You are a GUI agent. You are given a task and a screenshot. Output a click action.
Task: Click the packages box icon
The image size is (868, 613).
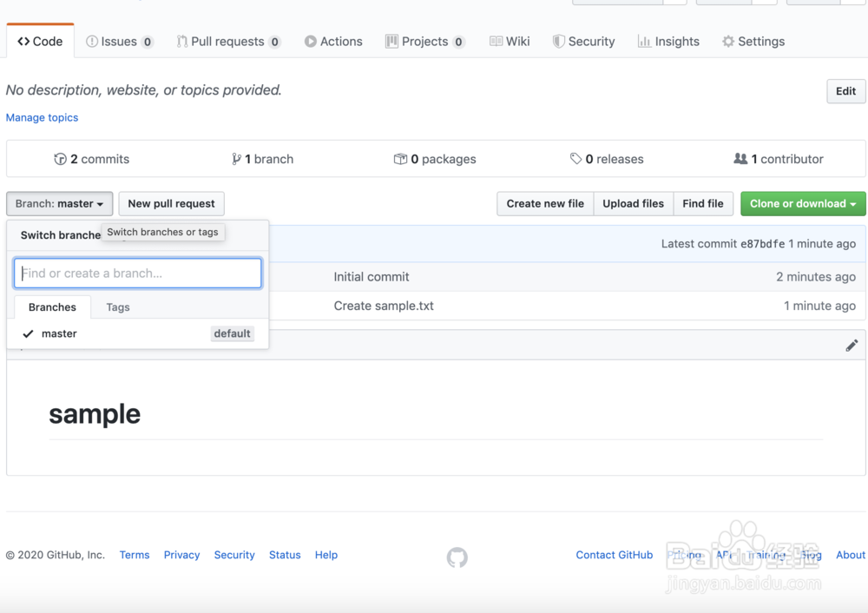point(400,159)
